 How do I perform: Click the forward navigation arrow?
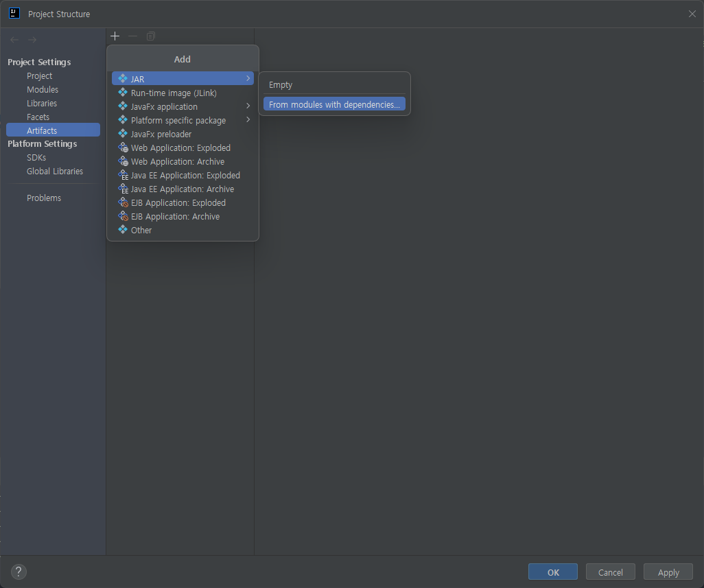tap(32, 40)
